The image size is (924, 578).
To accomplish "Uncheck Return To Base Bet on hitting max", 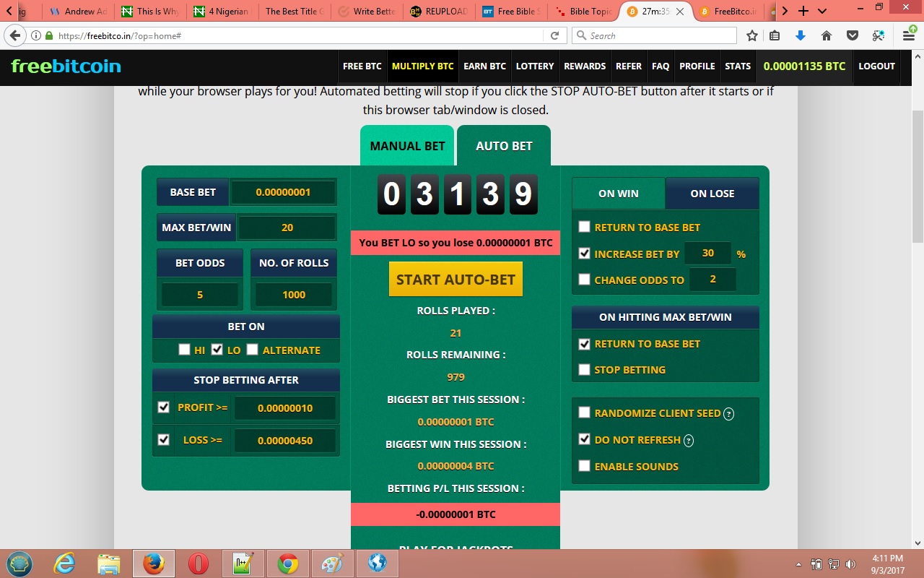I will 585,344.
